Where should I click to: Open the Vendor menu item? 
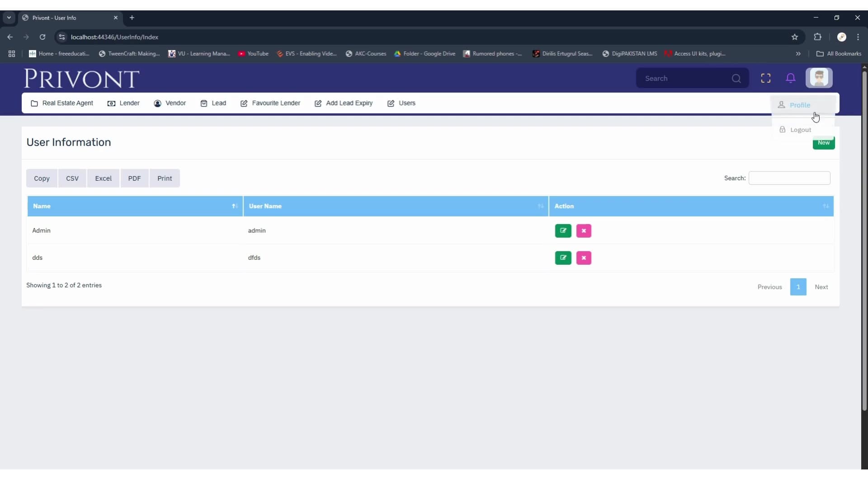pyautogui.click(x=170, y=103)
